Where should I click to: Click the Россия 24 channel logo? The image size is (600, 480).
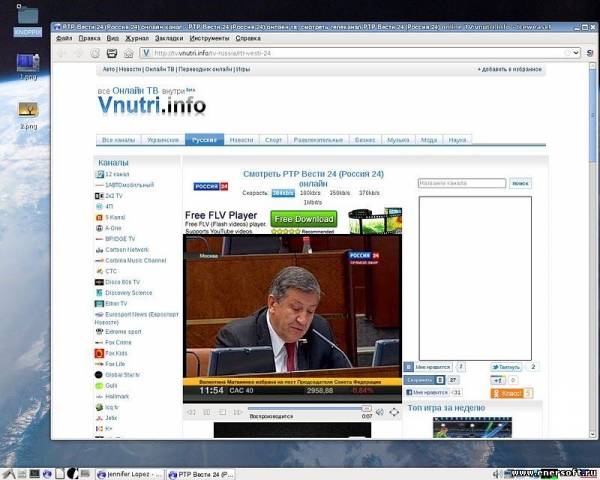(x=211, y=186)
